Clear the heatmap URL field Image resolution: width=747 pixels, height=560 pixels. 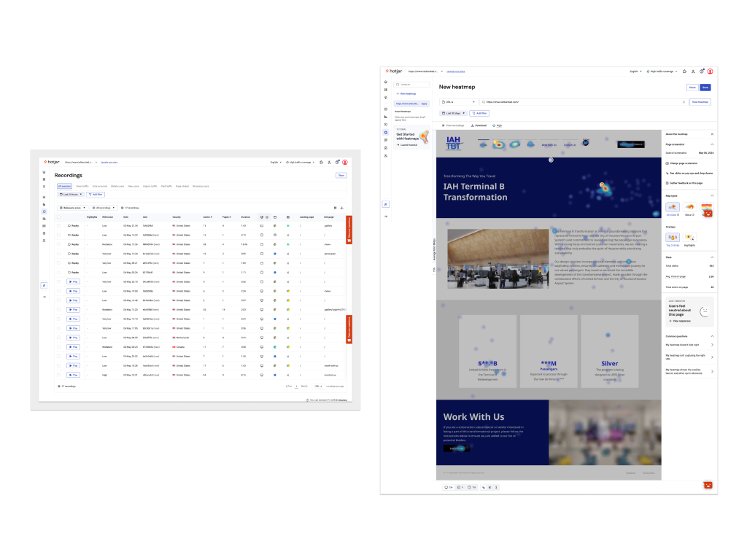click(x=684, y=102)
